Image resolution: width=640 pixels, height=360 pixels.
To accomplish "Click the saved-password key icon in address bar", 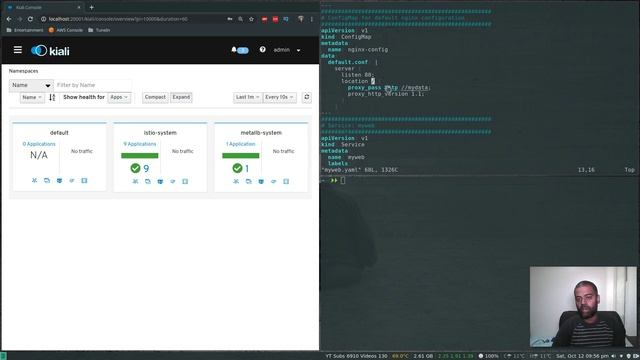I will pyautogui.click(x=230, y=19).
